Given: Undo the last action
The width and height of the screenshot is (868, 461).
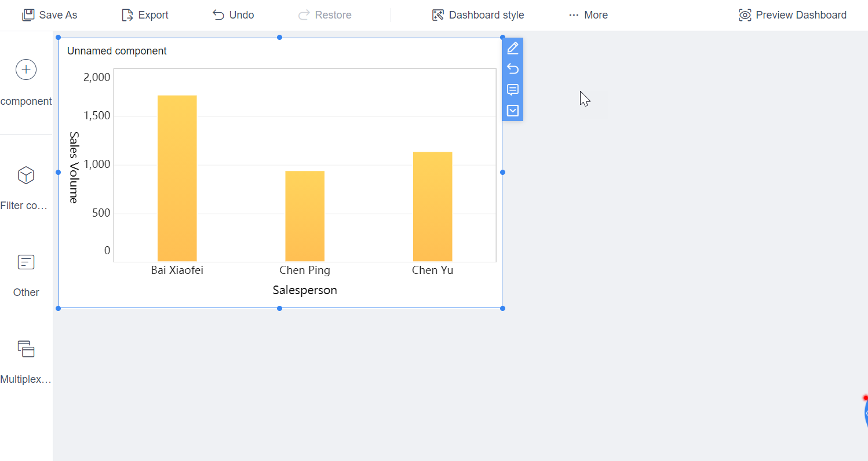Looking at the screenshot, I should coord(233,15).
